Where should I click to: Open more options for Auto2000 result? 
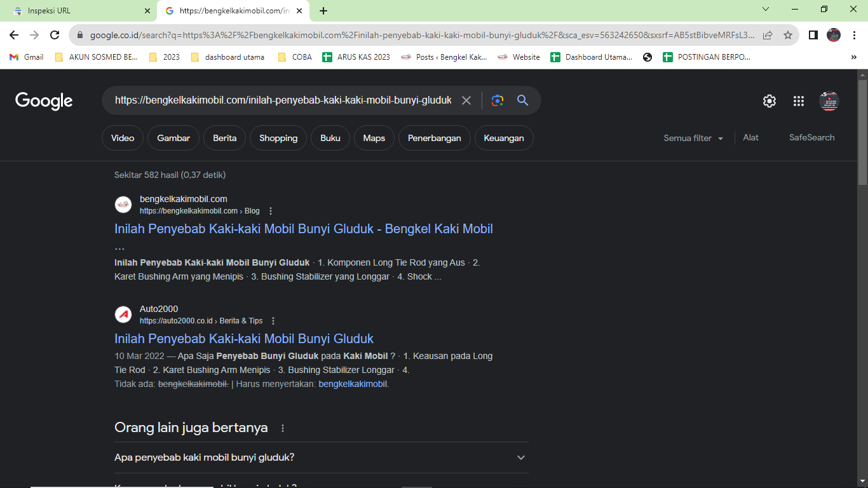point(273,321)
